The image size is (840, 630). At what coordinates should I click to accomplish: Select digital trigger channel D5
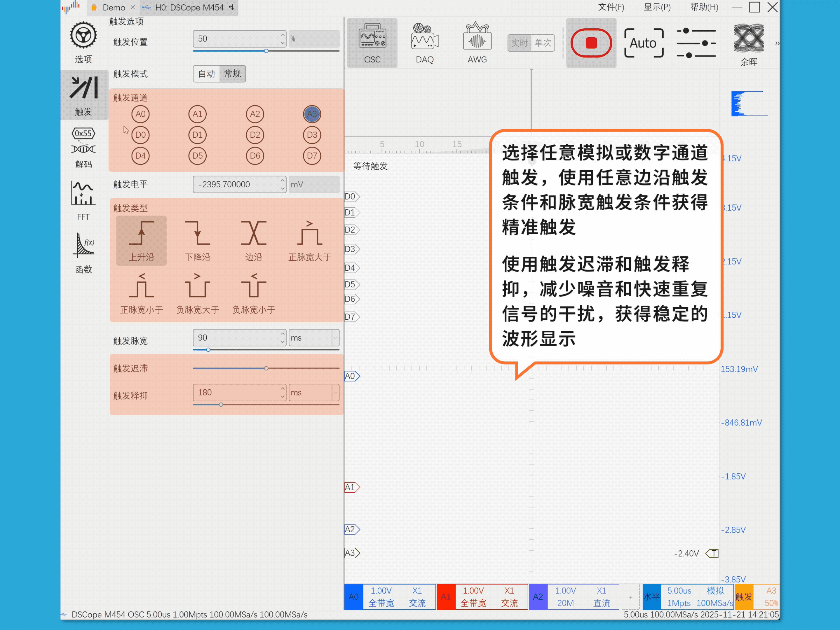(197, 155)
